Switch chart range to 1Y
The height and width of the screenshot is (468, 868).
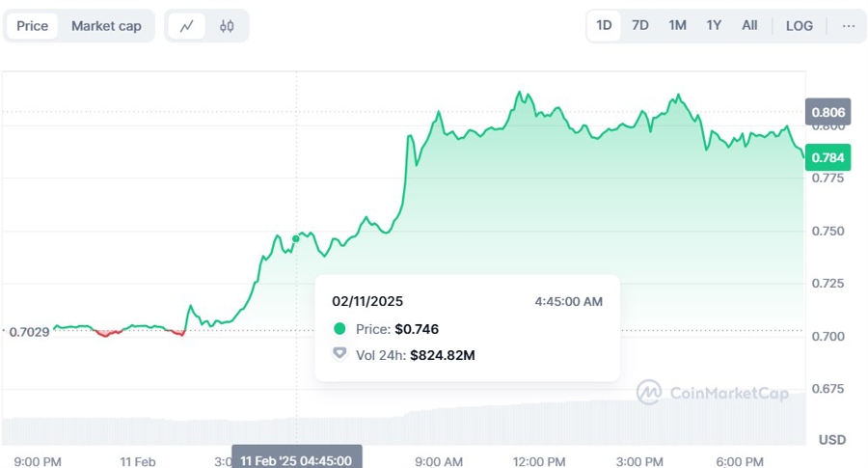(714, 26)
